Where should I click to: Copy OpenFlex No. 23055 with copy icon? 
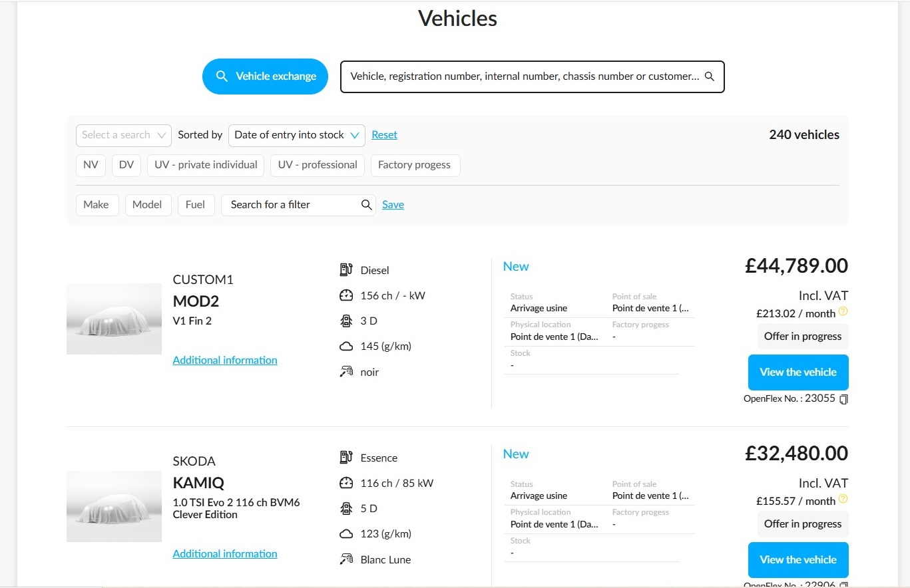843,399
